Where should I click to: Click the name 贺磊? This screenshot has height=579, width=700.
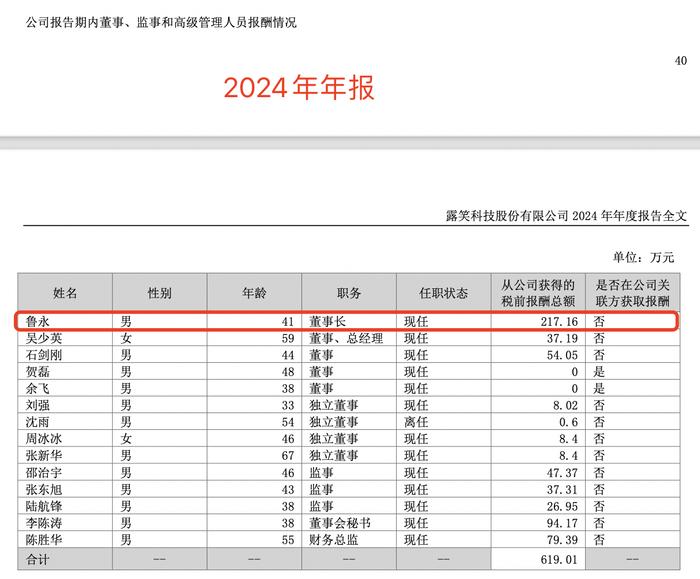38,372
